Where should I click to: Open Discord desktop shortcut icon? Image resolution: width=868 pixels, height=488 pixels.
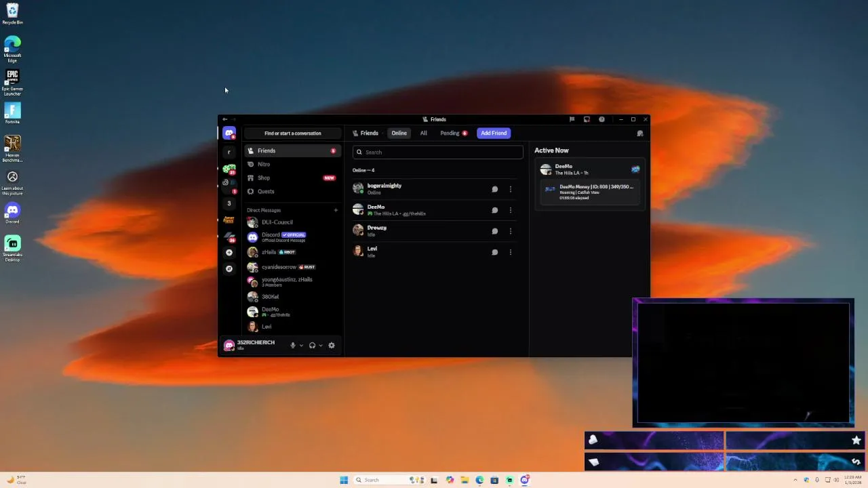pyautogui.click(x=12, y=213)
